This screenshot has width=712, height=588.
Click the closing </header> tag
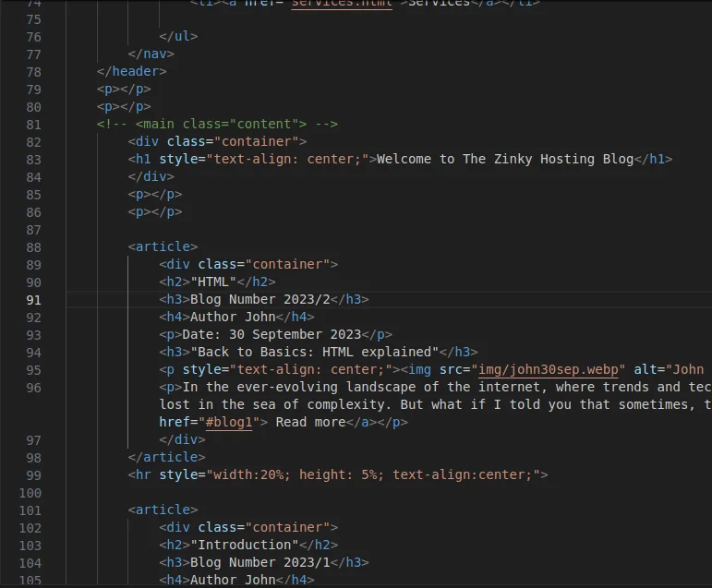coord(132,71)
